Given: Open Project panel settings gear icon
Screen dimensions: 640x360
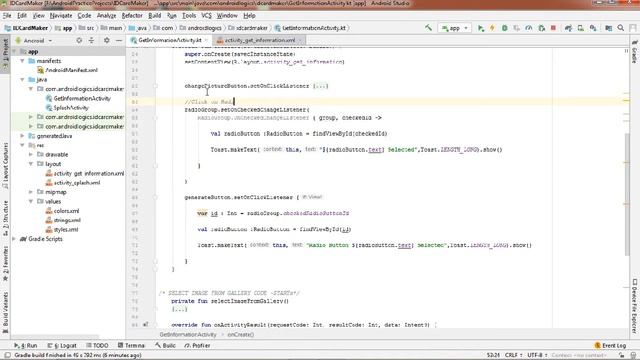Looking at the screenshot, I should click(107, 40).
